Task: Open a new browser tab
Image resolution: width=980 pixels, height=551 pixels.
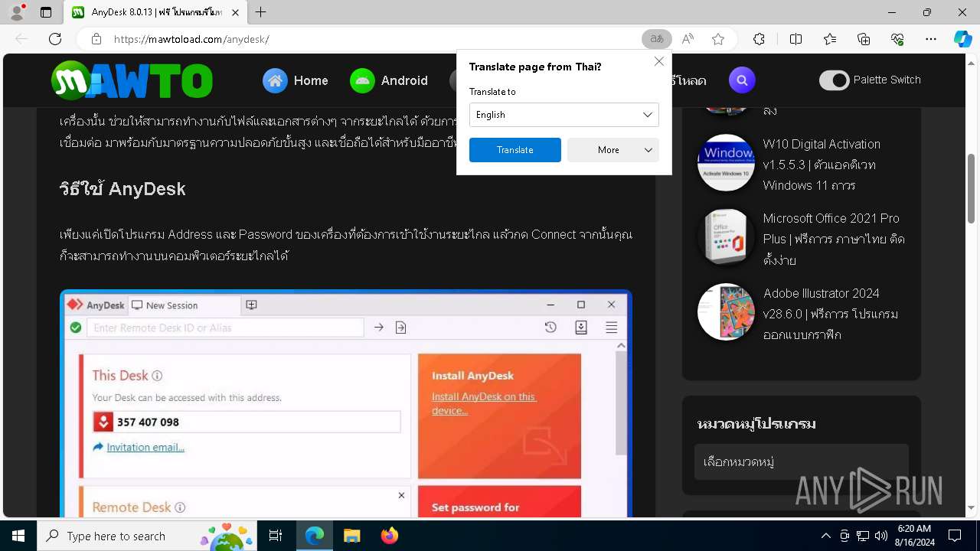Action: [x=261, y=12]
